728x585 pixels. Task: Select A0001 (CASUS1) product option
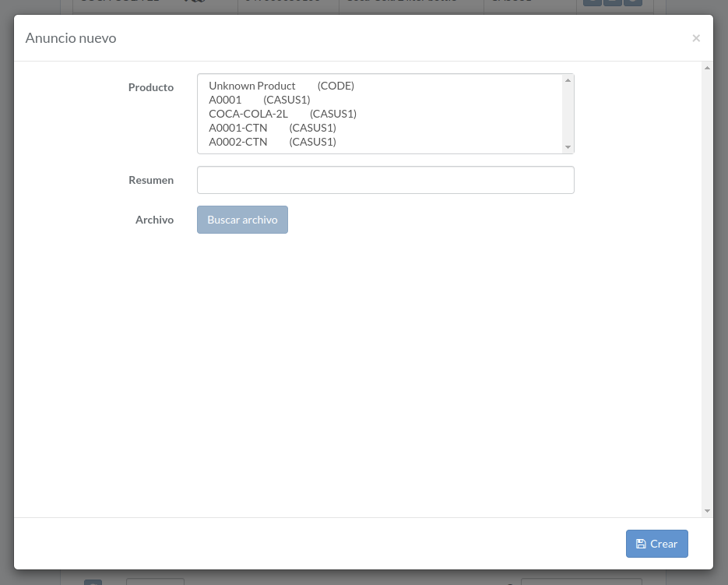coord(379,100)
